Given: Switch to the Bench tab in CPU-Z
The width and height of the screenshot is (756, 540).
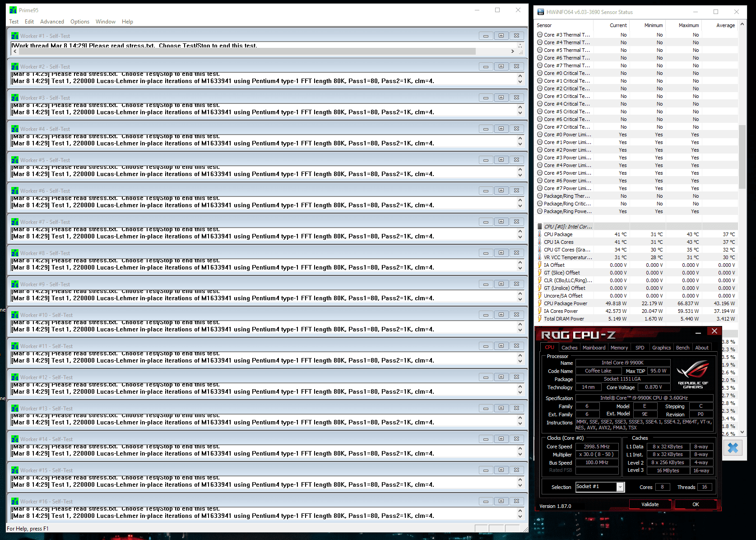Looking at the screenshot, I should point(683,348).
